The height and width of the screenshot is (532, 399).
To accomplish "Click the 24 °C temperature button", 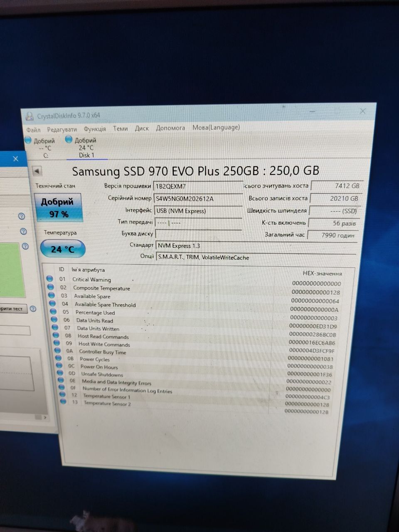I will 62,249.
